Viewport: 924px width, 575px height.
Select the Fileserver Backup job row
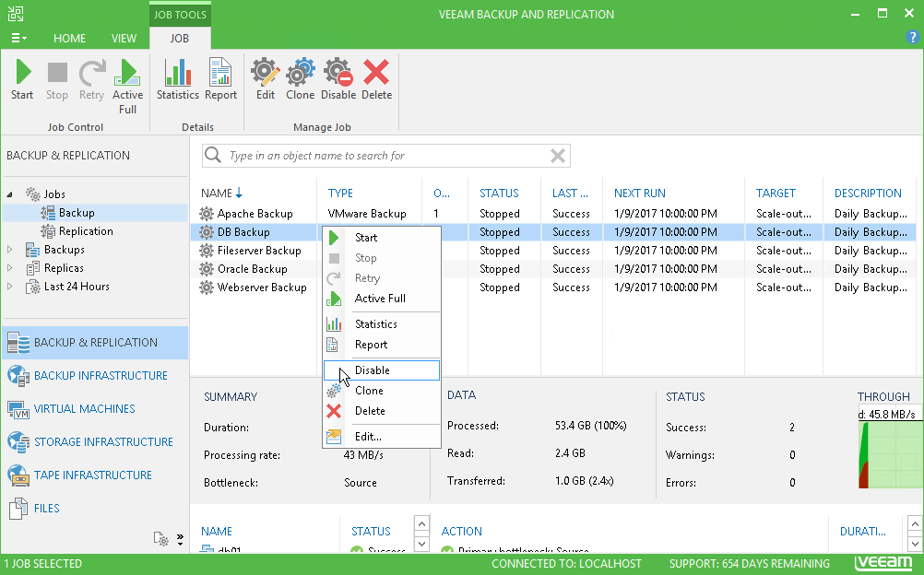tap(553, 251)
